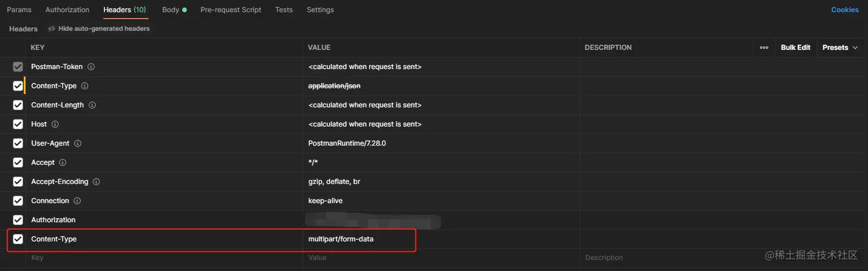Click the Postman-Token calculated value
This screenshot has height=271, width=868.
(x=365, y=67)
